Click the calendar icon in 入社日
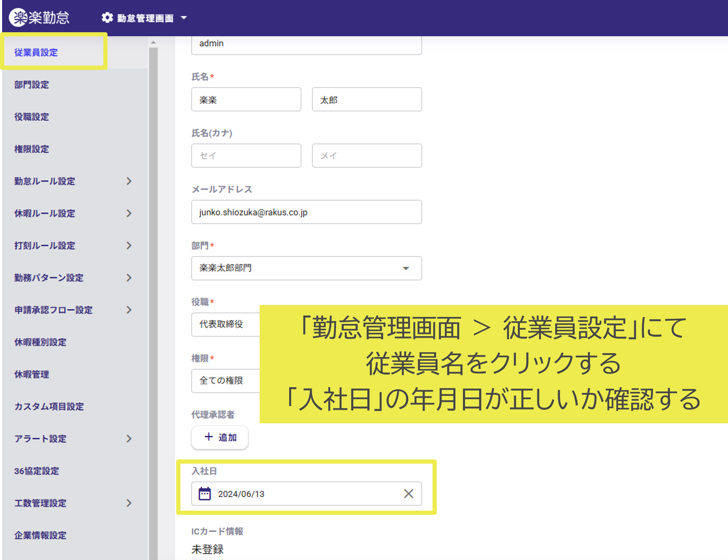The height and width of the screenshot is (560, 728). click(205, 494)
